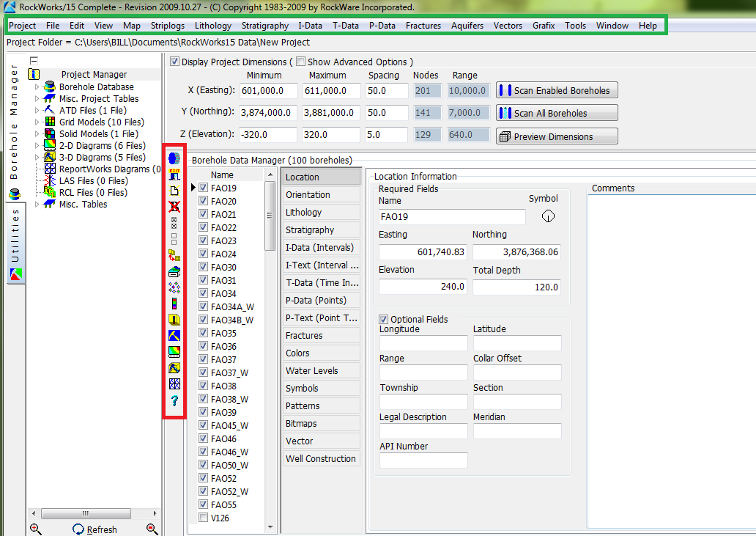Click the project tree horizontal scrollbar thumb
Viewport: 756px width, 536px height.
tap(86, 513)
